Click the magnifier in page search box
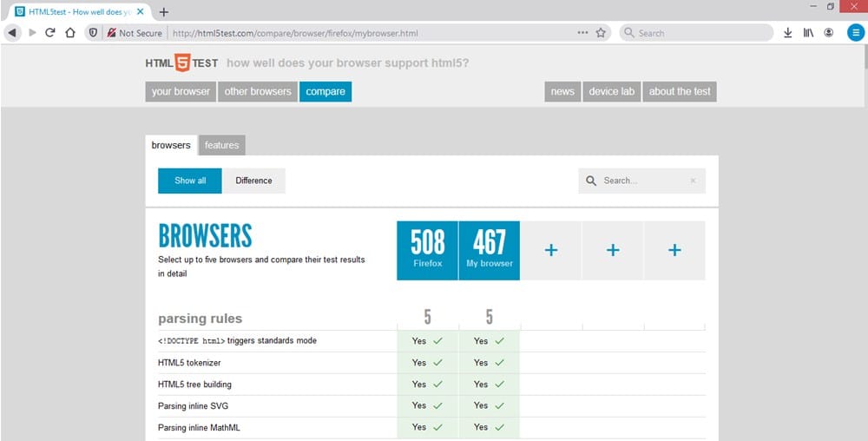 click(591, 181)
